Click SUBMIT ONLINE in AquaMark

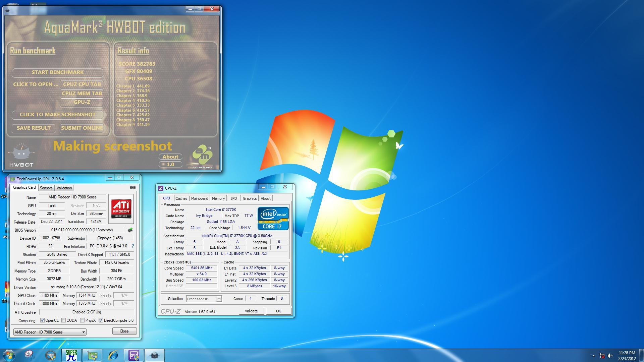click(x=82, y=128)
